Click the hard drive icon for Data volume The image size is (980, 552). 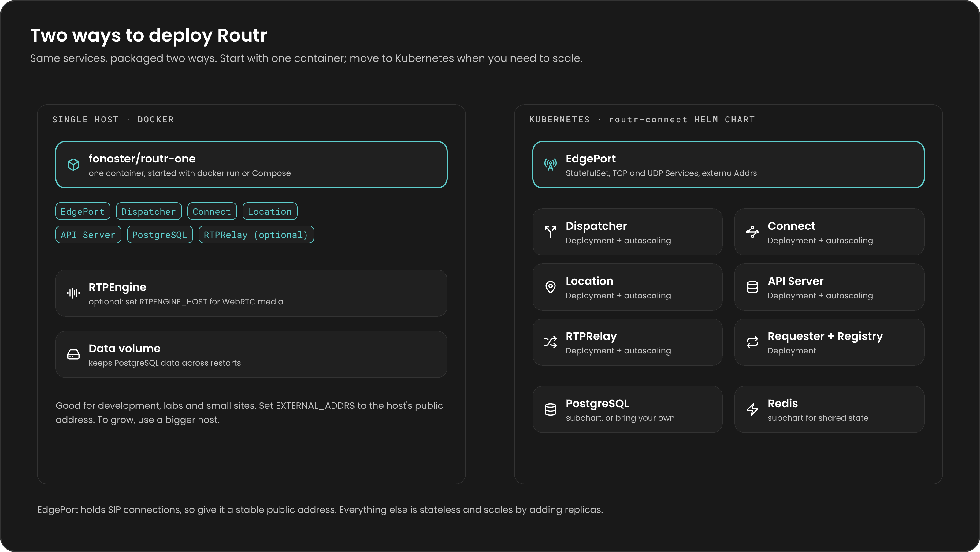click(73, 354)
